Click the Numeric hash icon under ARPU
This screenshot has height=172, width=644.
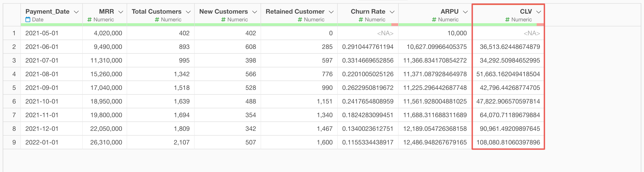click(434, 20)
